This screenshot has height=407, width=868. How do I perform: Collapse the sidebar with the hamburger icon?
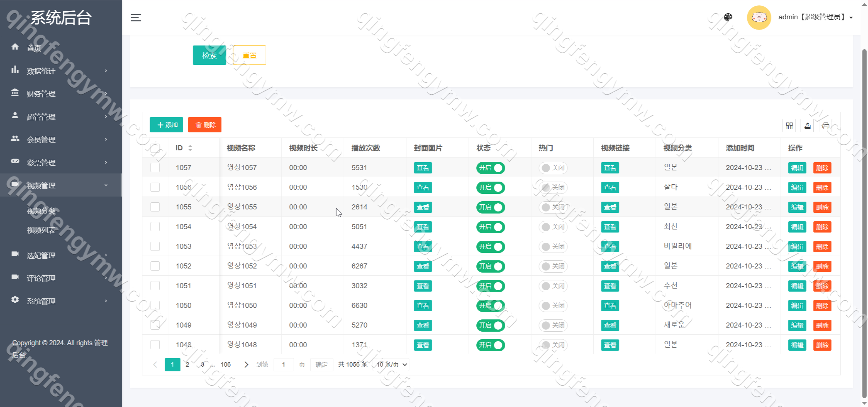(136, 18)
